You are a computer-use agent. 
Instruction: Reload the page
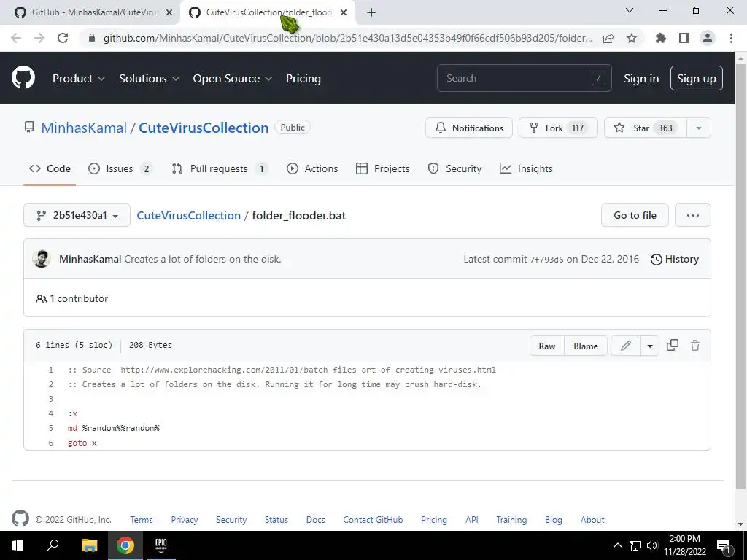[63, 38]
